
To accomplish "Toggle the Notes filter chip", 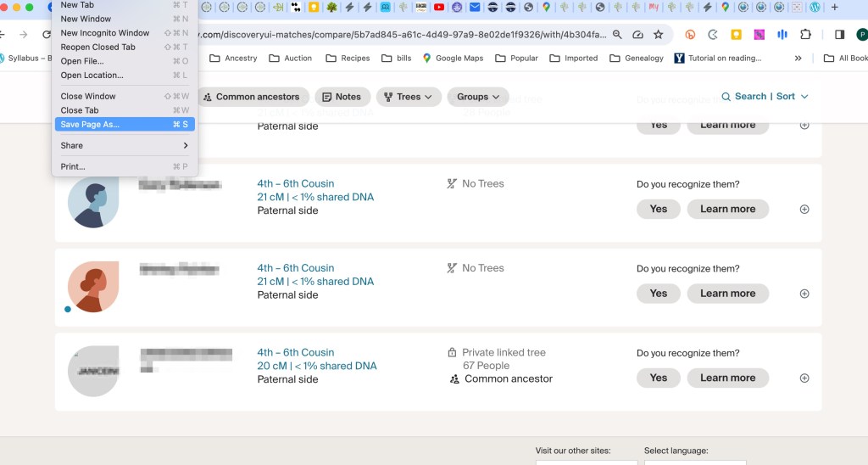I will click(x=342, y=97).
